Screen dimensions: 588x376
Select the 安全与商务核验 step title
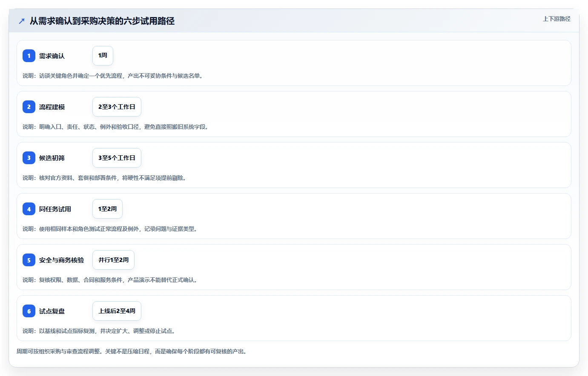tap(62, 260)
